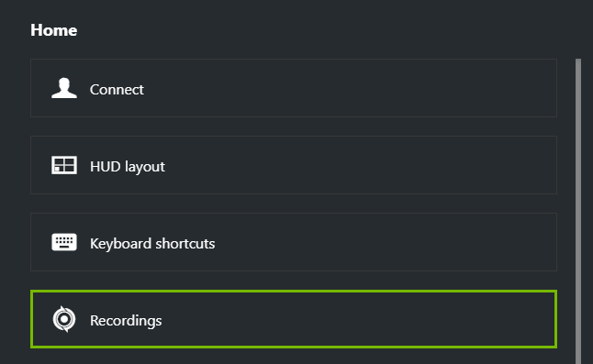This screenshot has width=593, height=364.
Task: Open the highlighted Recordings menu entry
Action: click(294, 319)
